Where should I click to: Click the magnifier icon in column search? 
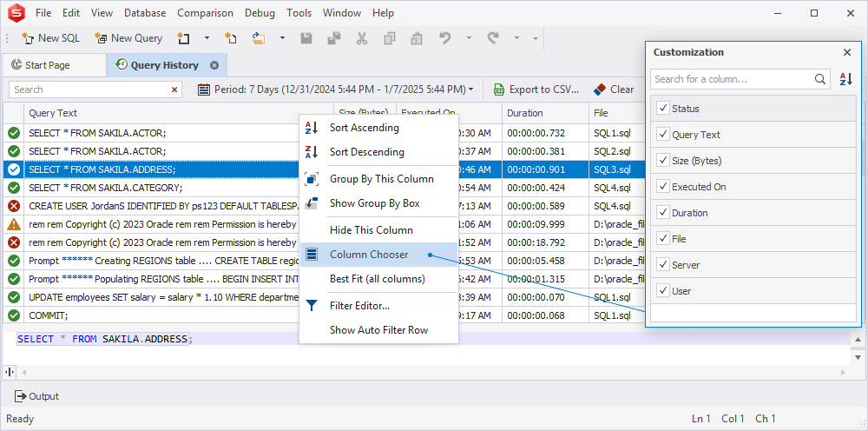tap(820, 79)
